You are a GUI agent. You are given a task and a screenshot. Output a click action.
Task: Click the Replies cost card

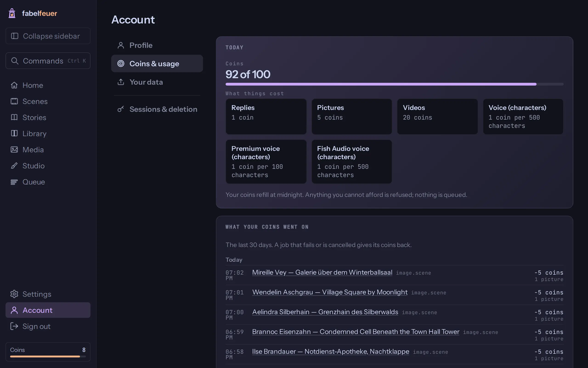[x=266, y=117]
